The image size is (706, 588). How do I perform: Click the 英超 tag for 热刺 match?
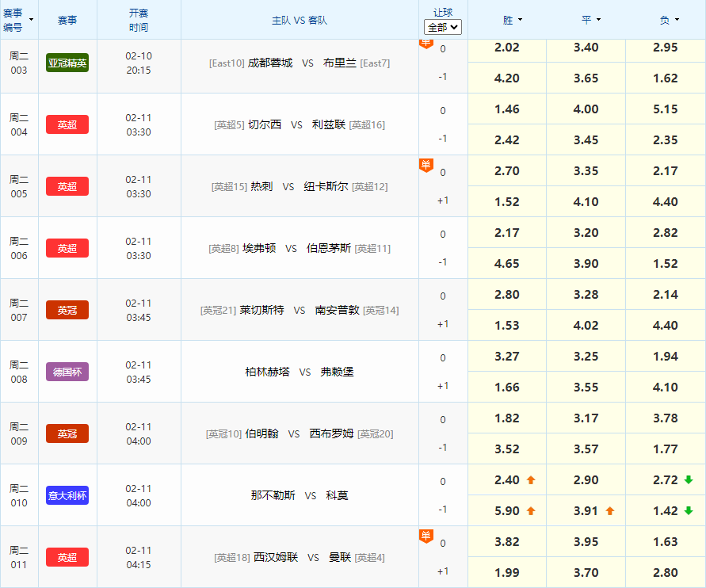click(x=67, y=186)
